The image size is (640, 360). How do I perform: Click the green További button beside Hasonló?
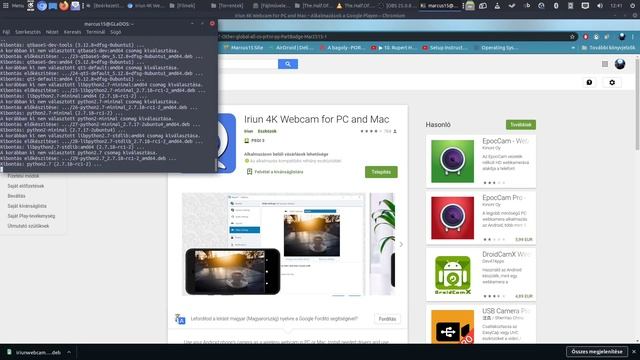click(x=521, y=124)
